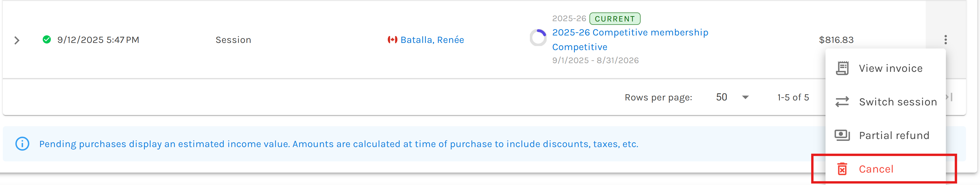The image size is (980, 185).
Task: Click the Session type cell
Action: (x=233, y=40)
